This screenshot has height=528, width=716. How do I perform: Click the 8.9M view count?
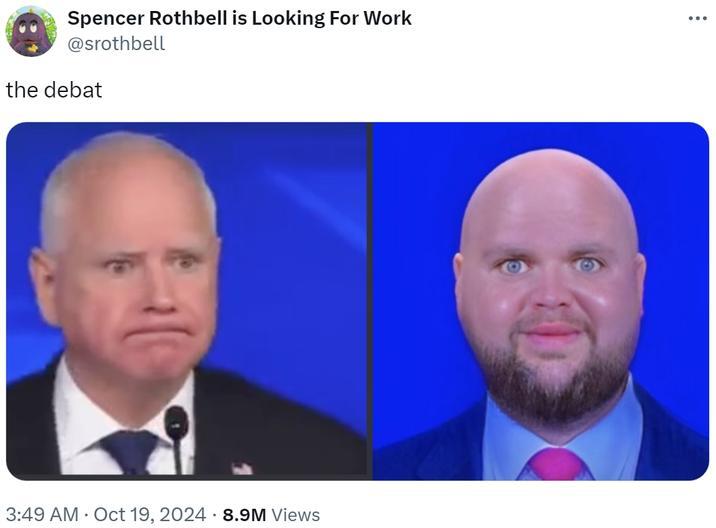(244, 515)
